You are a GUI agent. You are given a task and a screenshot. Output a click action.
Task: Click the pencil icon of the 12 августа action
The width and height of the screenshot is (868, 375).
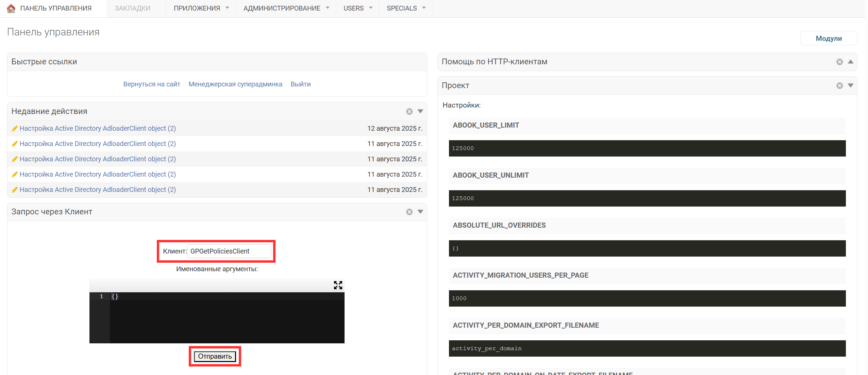click(x=15, y=129)
